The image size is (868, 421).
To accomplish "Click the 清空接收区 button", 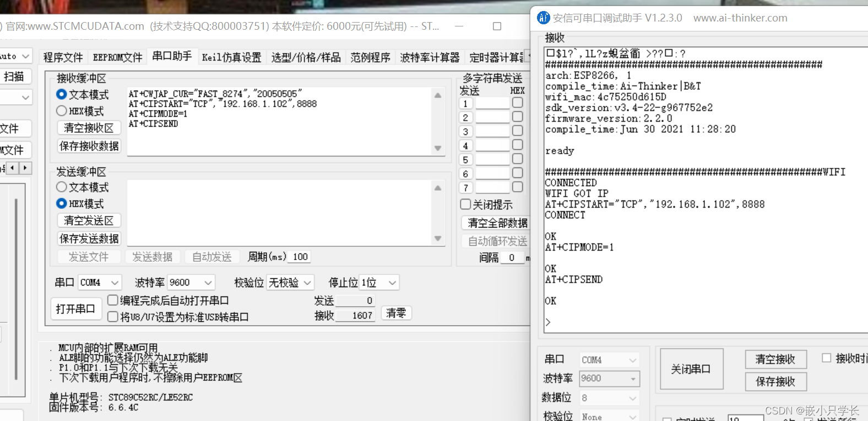I will [x=89, y=128].
